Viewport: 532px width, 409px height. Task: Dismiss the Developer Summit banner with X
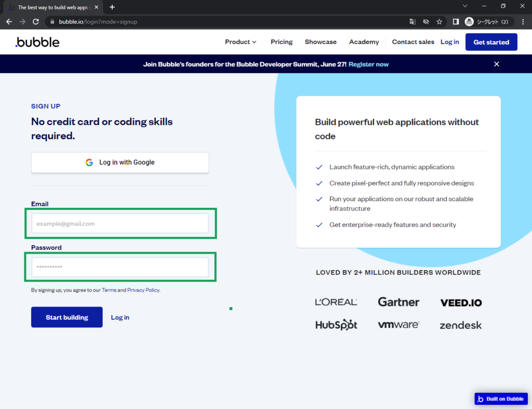point(497,64)
